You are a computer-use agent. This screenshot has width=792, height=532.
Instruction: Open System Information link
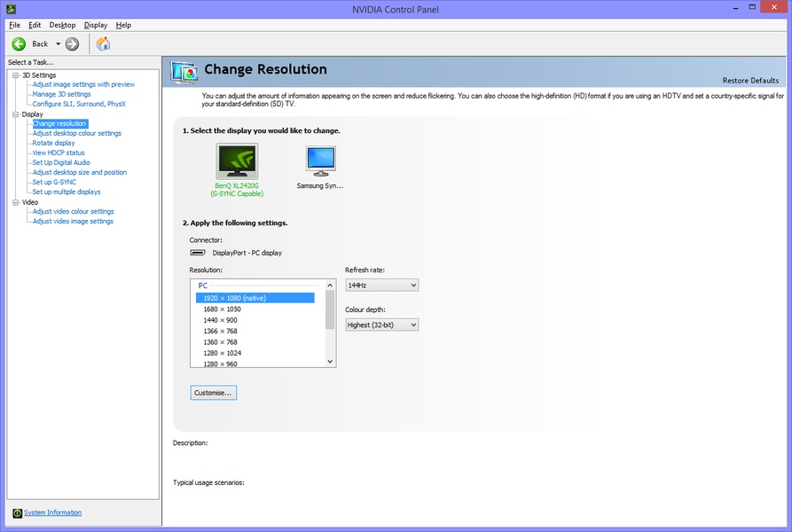(x=52, y=512)
